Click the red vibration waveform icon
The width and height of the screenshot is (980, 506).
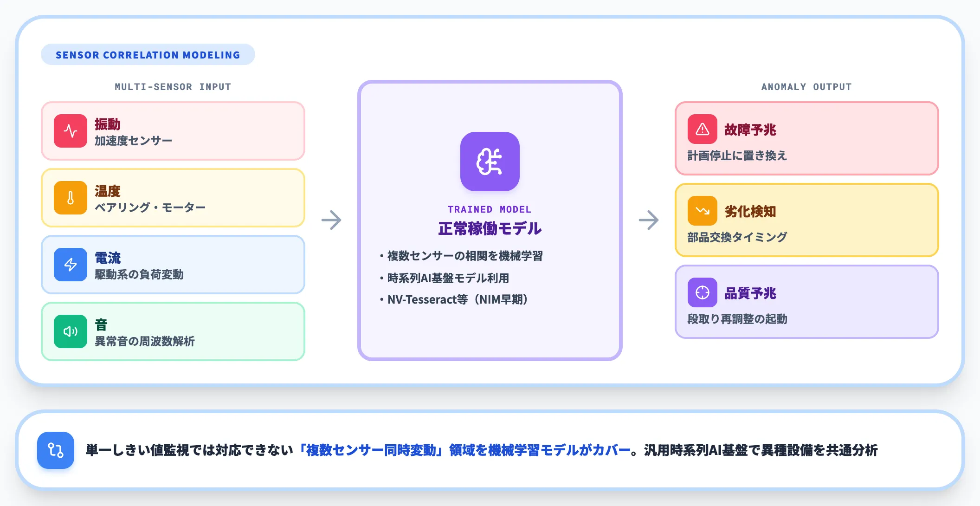coord(71,131)
